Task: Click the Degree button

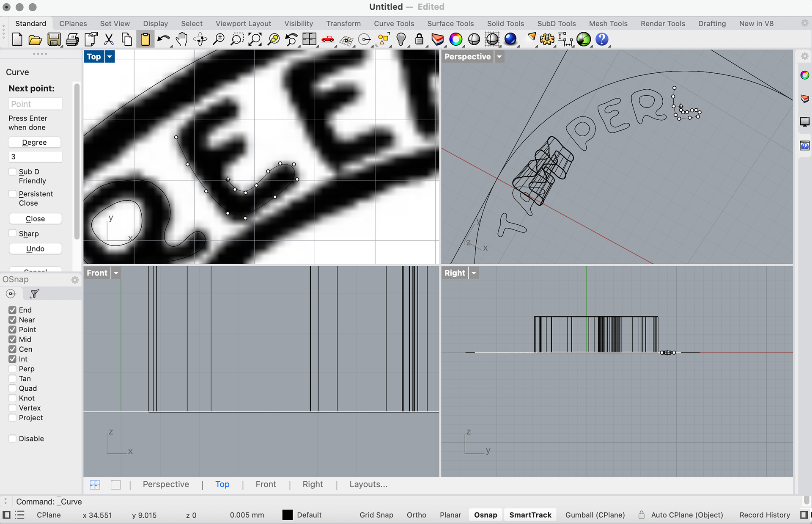Action: tap(35, 142)
